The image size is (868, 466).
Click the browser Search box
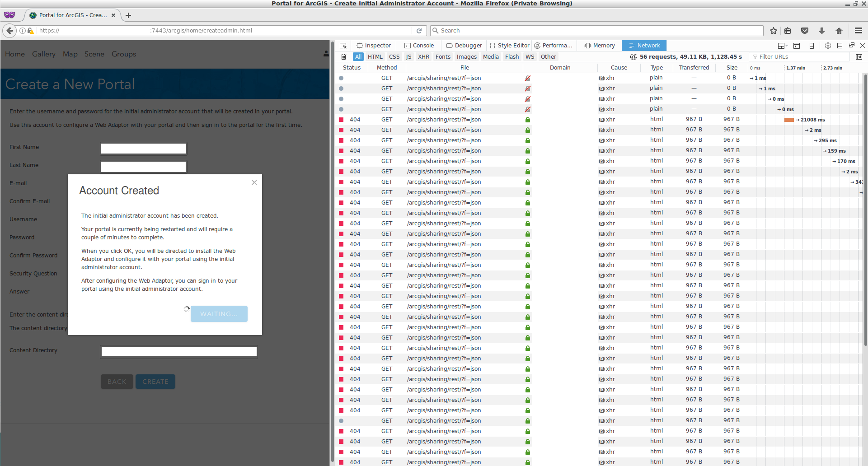point(596,31)
